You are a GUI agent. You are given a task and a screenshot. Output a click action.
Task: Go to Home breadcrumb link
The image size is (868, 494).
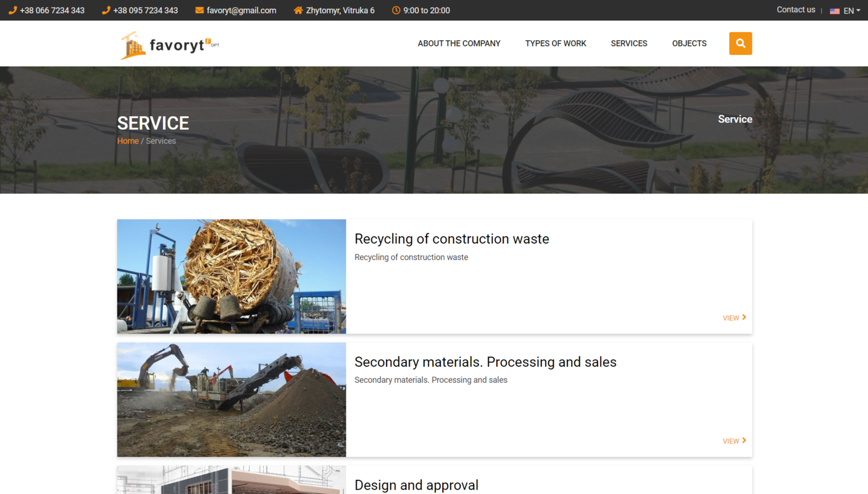128,141
